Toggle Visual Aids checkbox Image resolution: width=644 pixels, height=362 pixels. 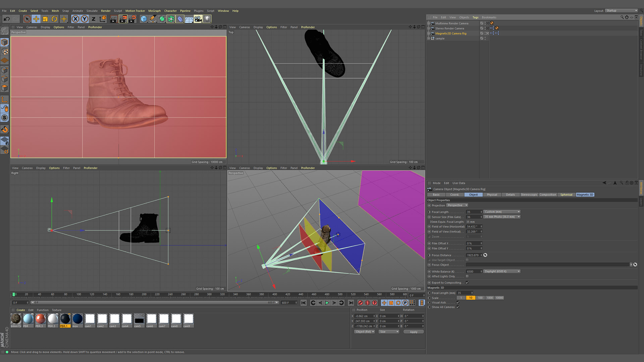(x=458, y=302)
